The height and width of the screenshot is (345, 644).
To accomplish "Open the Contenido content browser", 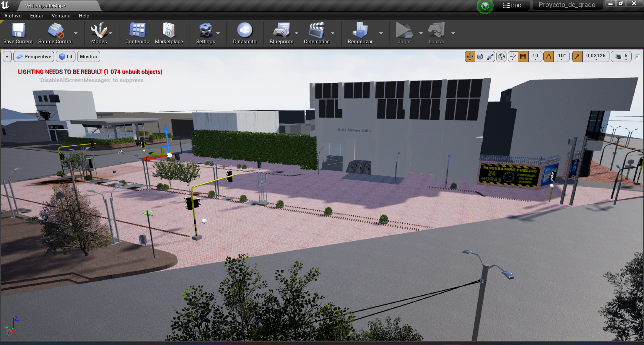I will [x=137, y=33].
